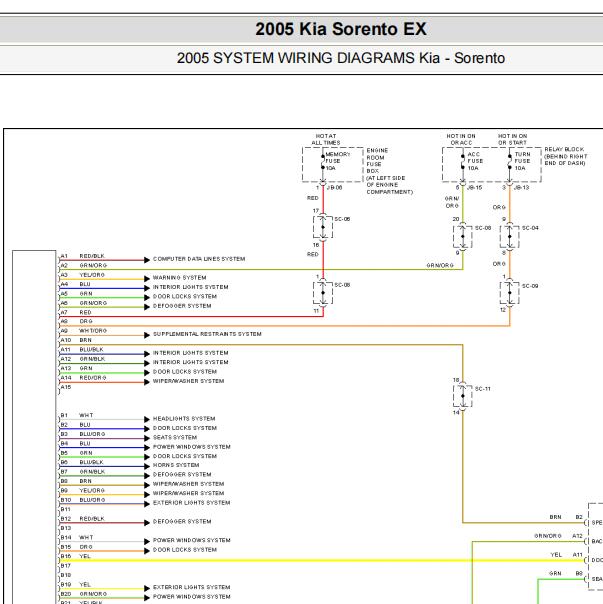Click the "JB-13" junction label
This screenshot has width=603, height=604.
point(521,188)
